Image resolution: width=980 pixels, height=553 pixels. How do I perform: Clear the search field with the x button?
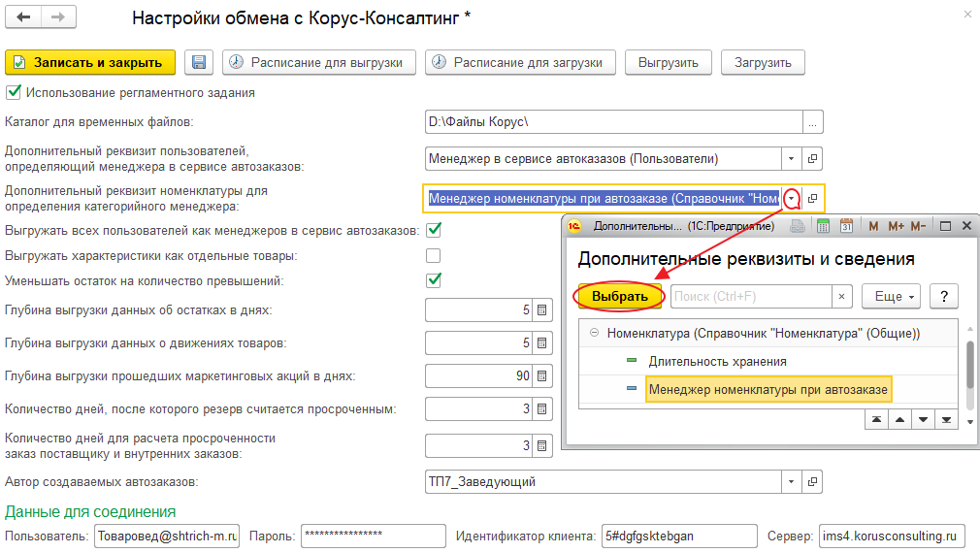(x=841, y=296)
